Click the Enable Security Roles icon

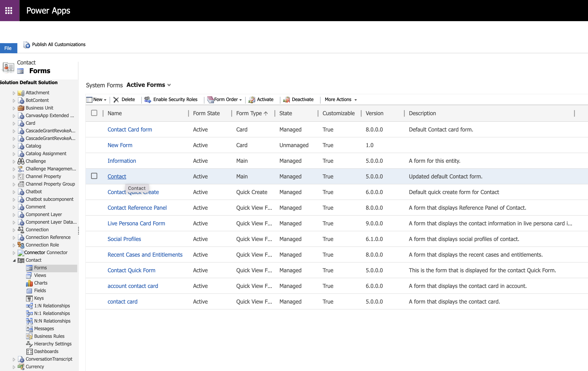coord(147,100)
